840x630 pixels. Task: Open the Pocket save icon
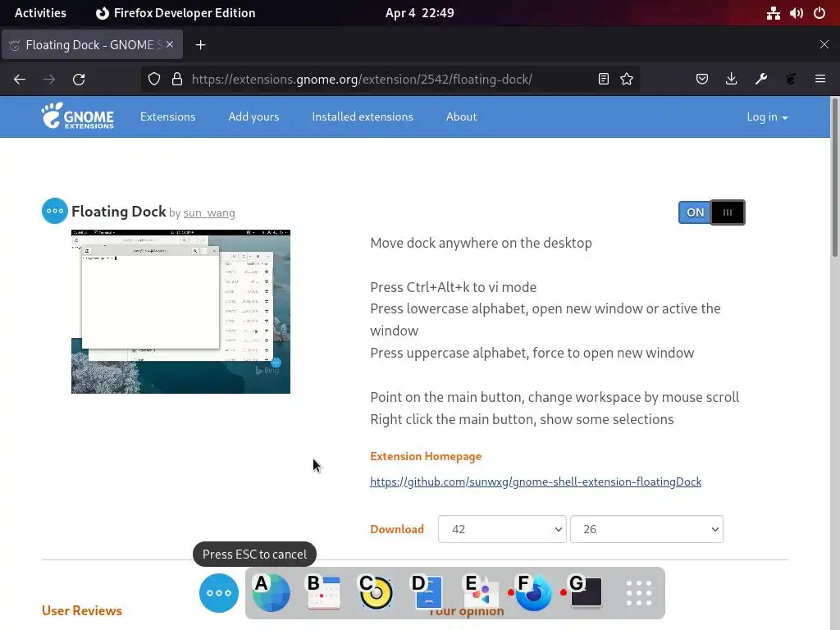[x=702, y=80]
